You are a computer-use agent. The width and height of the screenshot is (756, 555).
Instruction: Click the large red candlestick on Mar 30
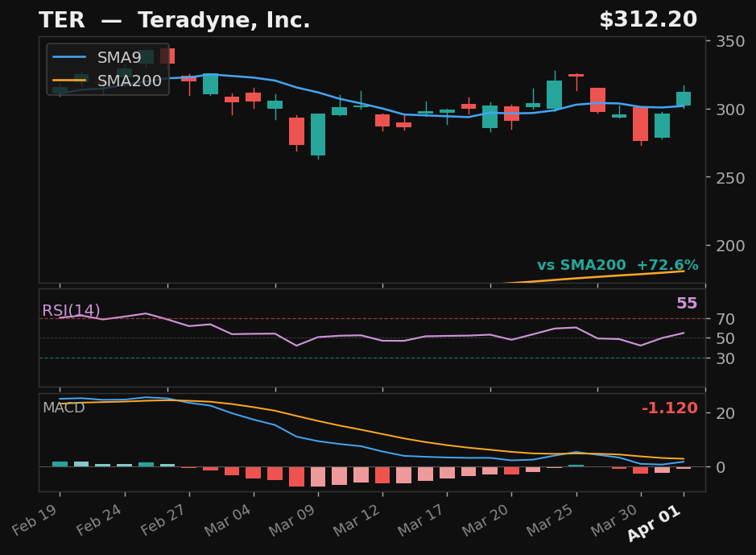click(641, 124)
